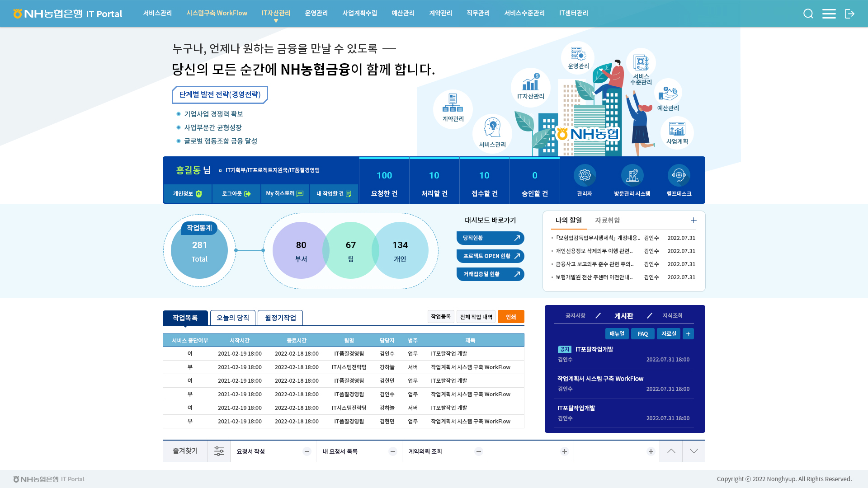Click 작업등록 button

[x=441, y=316]
